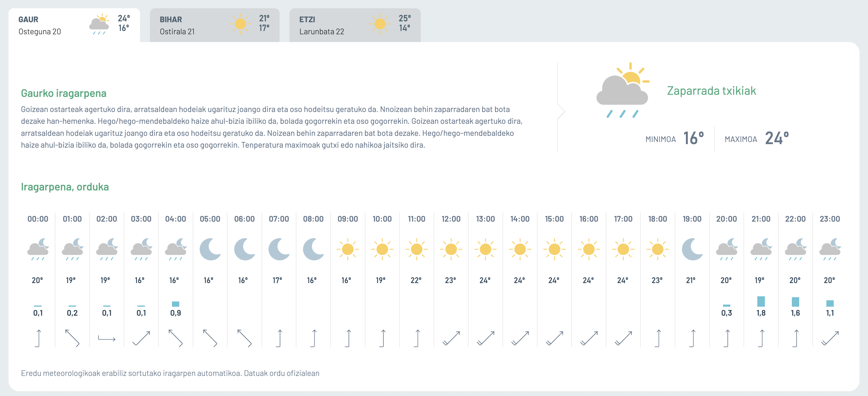868x396 pixels.
Task: Click the rain cloud icon at 00:00
Action: (38, 249)
